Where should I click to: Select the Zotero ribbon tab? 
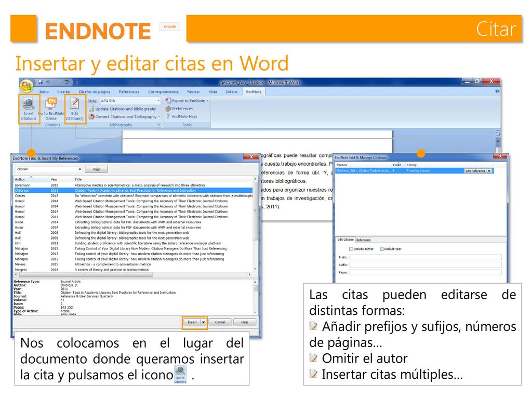point(231,92)
